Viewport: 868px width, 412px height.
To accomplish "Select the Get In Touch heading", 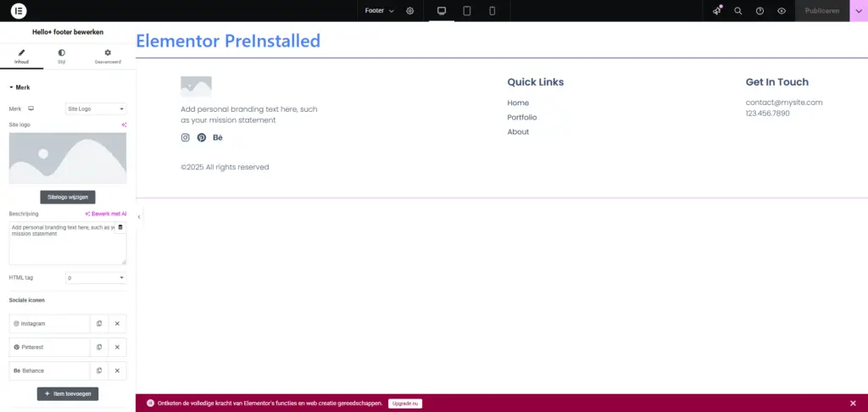I will click(x=777, y=82).
